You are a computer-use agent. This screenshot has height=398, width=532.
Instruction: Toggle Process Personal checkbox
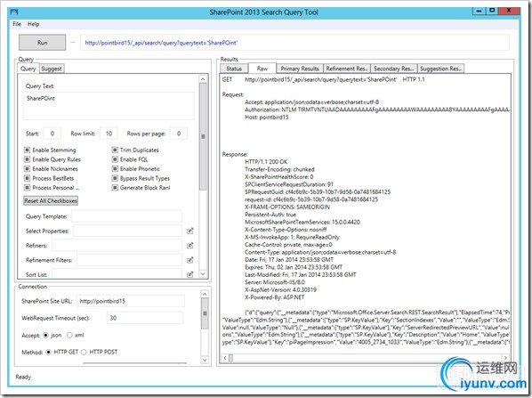pyautogui.click(x=27, y=188)
